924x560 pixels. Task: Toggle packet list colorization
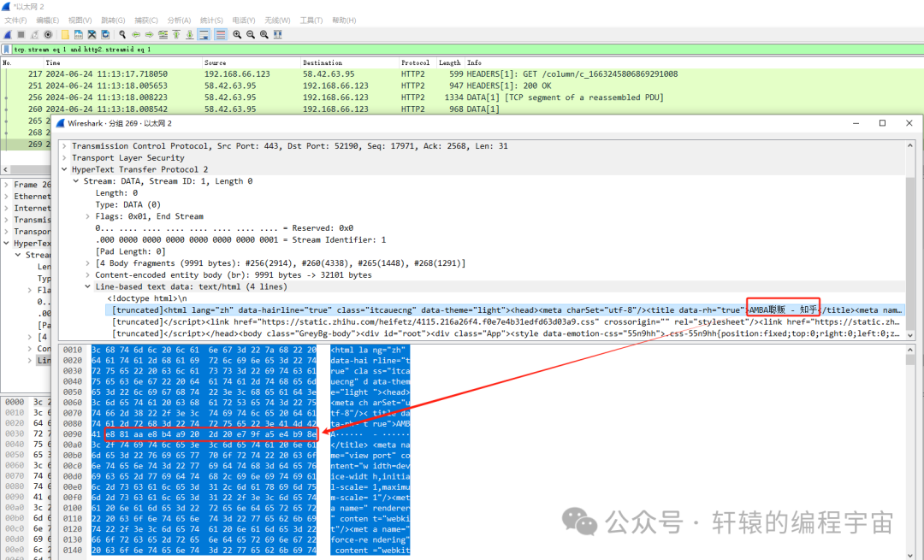pos(221,35)
